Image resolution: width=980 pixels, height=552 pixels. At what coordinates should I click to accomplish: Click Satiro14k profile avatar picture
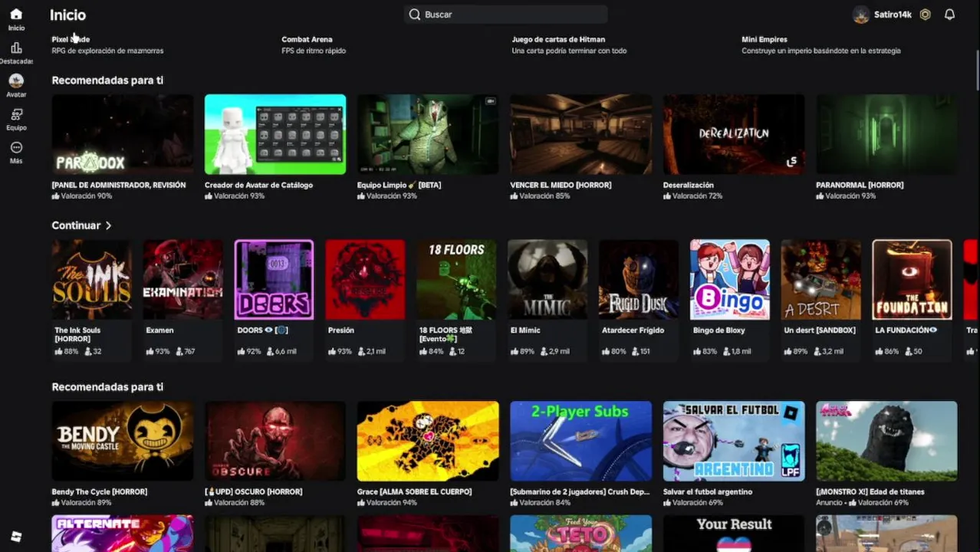(861, 15)
